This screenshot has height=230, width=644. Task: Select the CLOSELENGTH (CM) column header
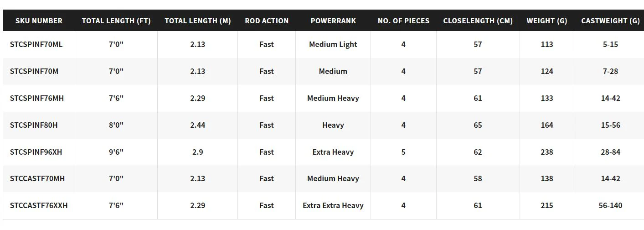click(478, 21)
